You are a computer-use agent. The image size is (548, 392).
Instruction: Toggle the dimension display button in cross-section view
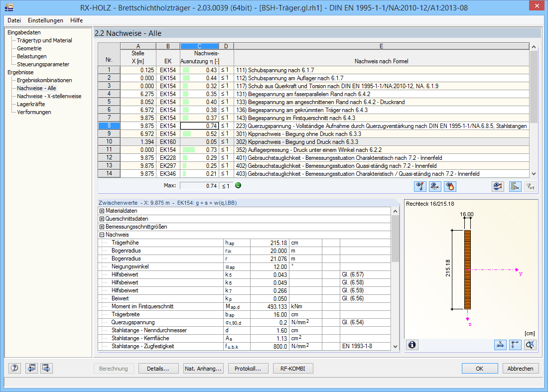500,345
